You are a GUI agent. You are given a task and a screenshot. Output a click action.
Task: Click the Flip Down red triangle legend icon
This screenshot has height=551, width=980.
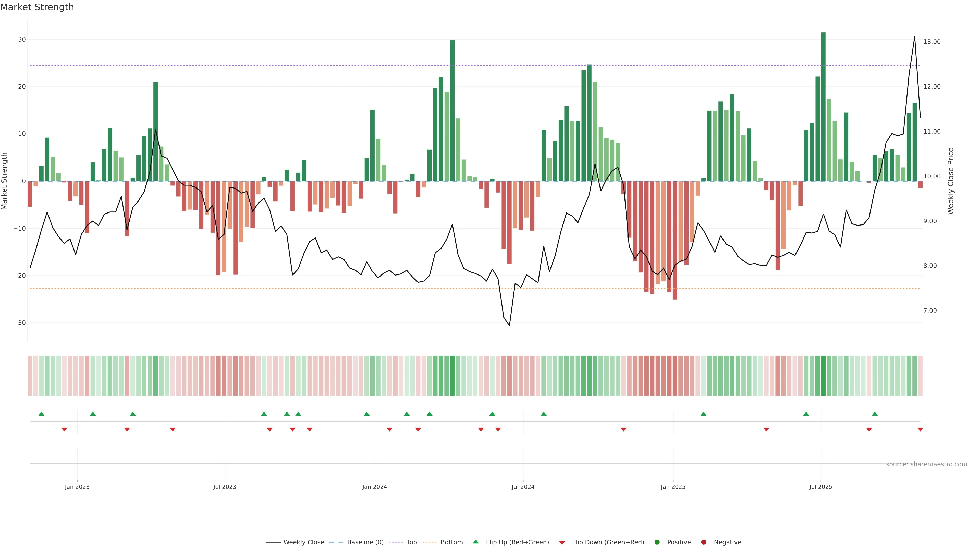[x=562, y=542]
